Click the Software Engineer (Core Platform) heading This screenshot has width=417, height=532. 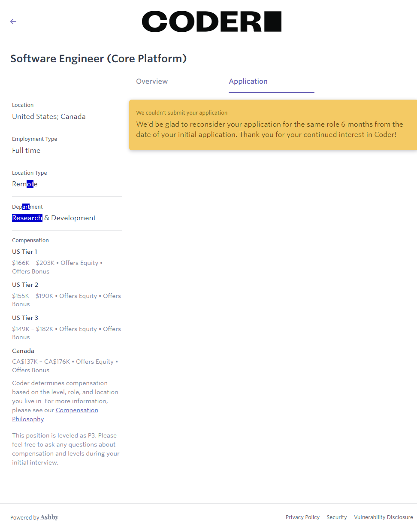click(98, 59)
